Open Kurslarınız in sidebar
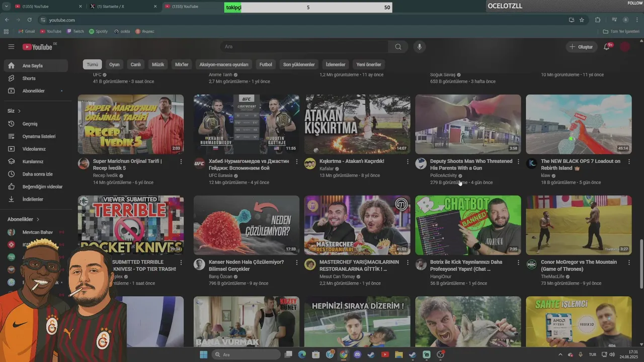Screen dimensions: 644x362 36,161
